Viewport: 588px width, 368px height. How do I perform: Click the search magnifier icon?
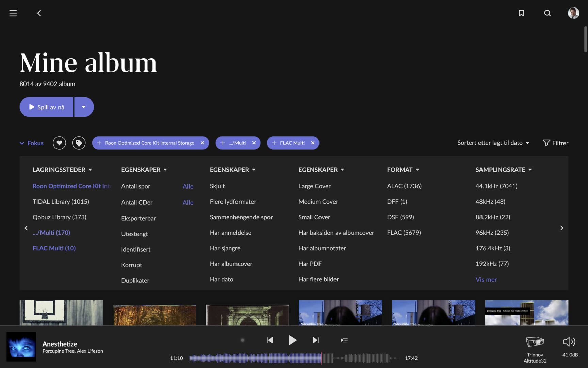coord(547,13)
